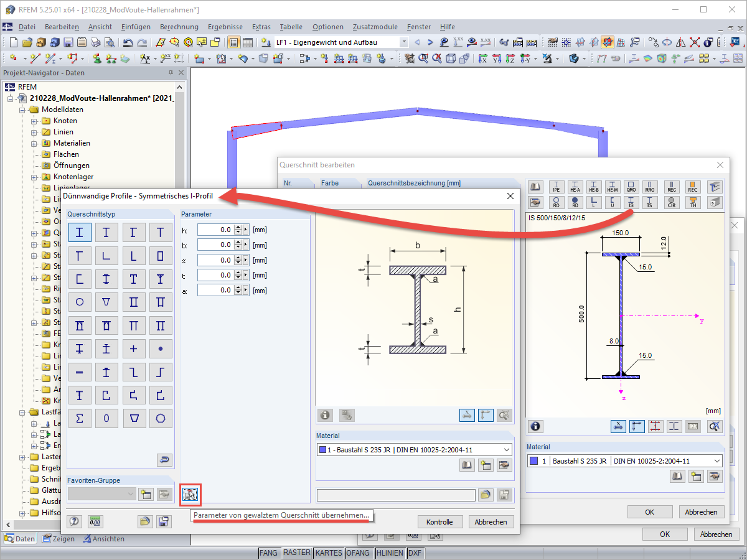
Task: Click the OK button in the rearmost dialog
Action: click(x=665, y=534)
